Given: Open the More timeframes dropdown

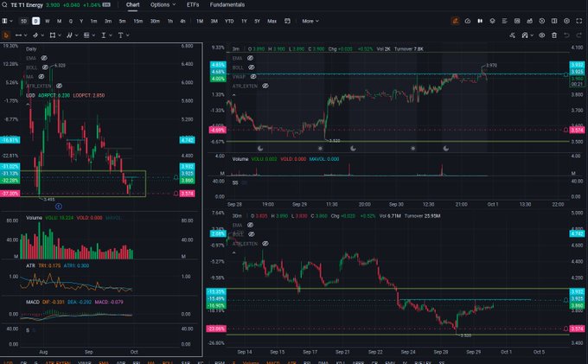Looking at the screenshot, I should (310, 22).
